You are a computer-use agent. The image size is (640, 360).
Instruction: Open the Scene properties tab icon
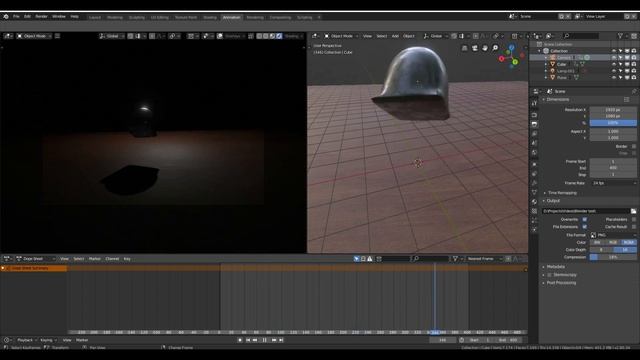(534, 143)
